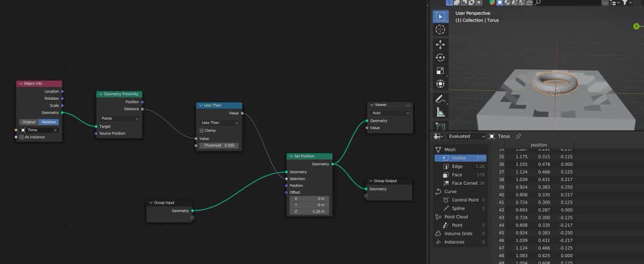Select the Volume Grids row
The width and height of the screenshot is (644, 264).
[460, 233]
